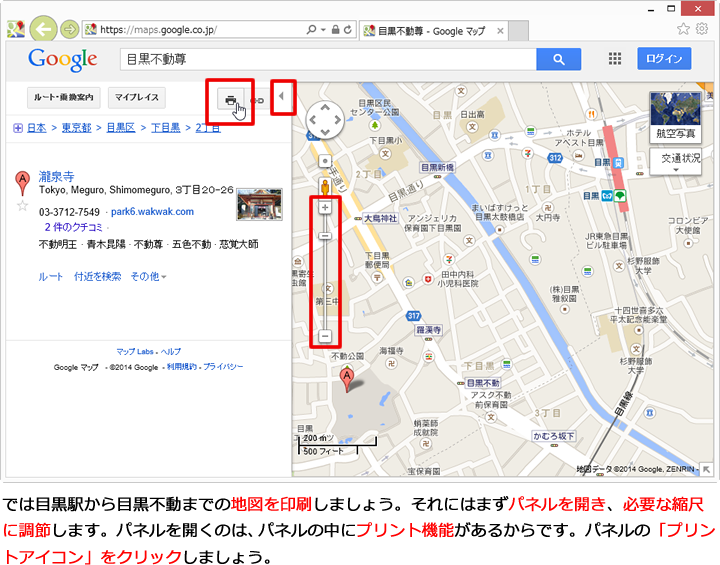This screenshot has height=565, width=720.
Task: Click the Google logo
Action: point(62,59)
